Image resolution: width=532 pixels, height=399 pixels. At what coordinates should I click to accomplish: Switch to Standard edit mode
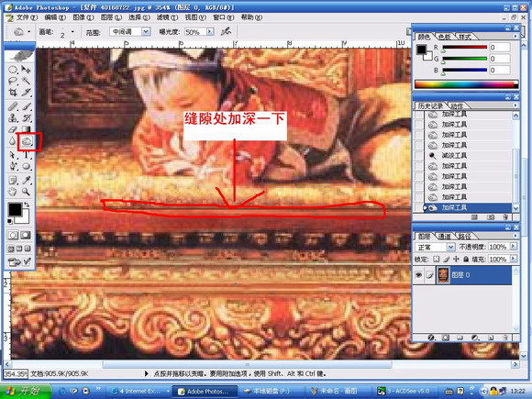(x=13, y=235)
